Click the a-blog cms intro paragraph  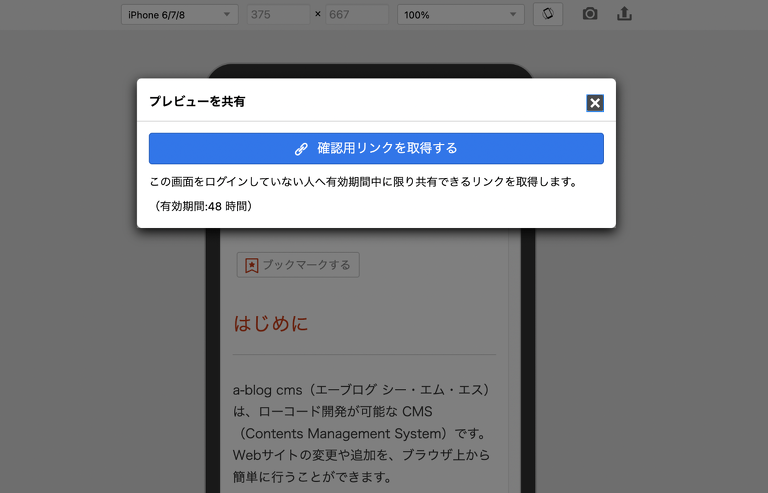[362, 433]
